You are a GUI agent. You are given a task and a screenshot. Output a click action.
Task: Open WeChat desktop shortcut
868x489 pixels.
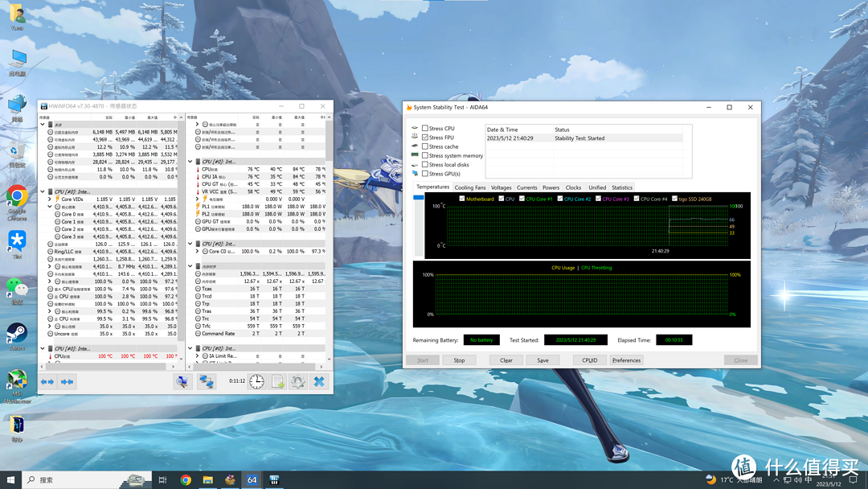click(17, 290)
